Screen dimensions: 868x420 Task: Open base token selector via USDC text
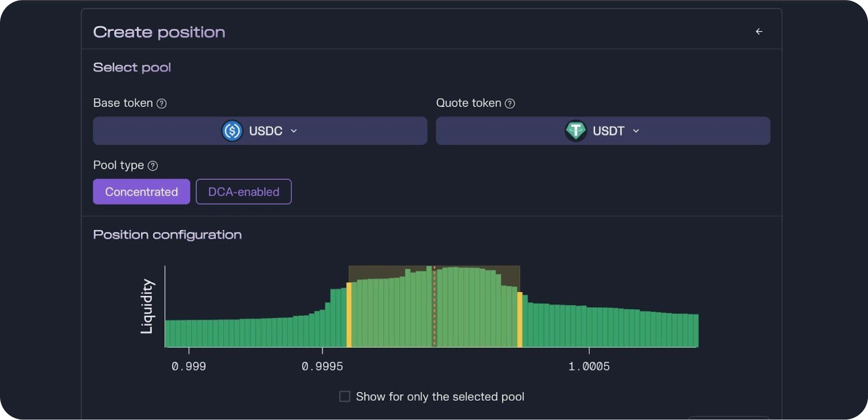tap(265, 131)
